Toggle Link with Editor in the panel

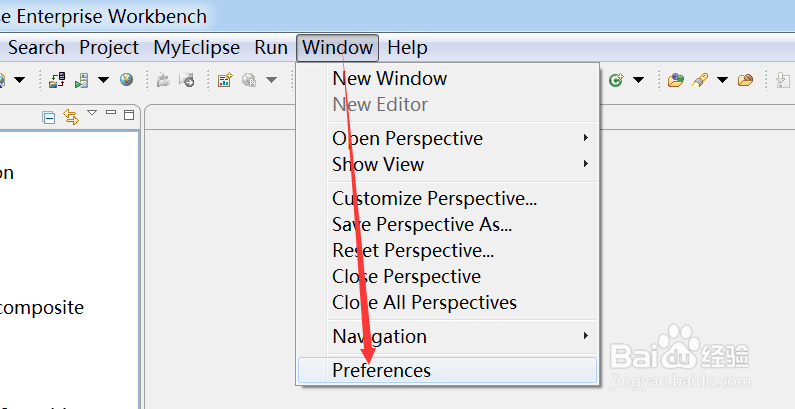[70, 117]
